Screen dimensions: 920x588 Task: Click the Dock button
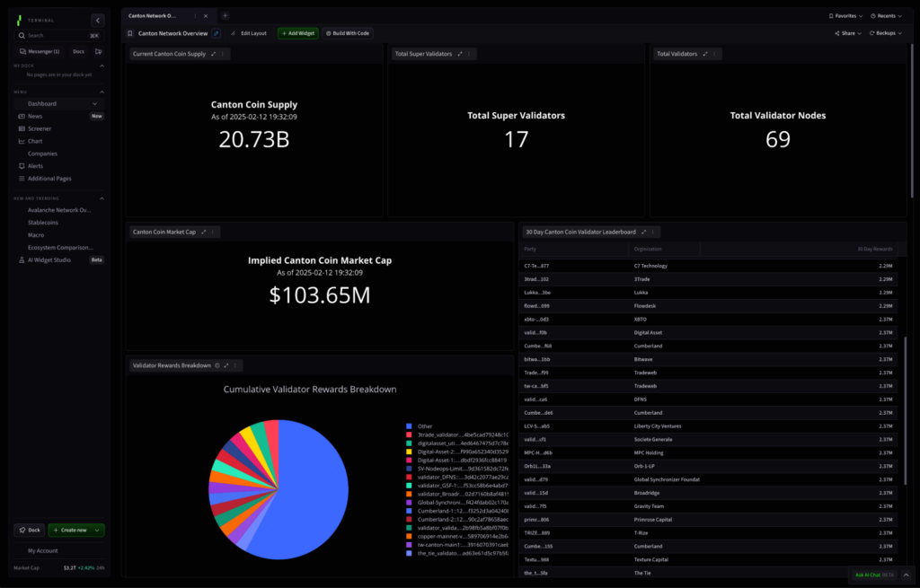(30, 530)
